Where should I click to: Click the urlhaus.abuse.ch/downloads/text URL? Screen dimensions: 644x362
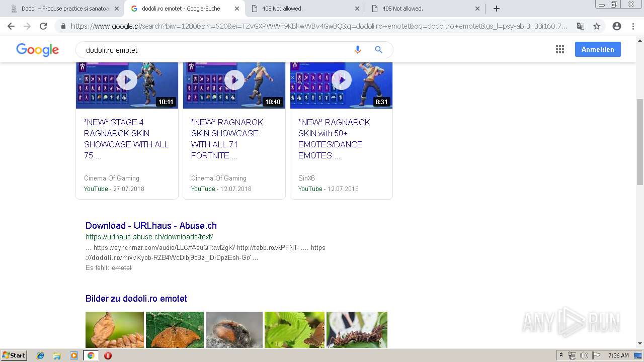[149, 237]
